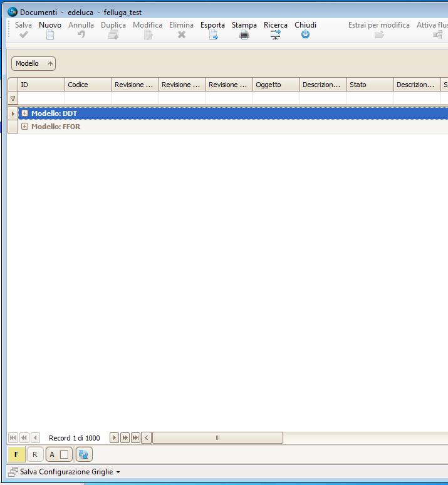Click the Stato column header
This screenshot has height=485, width=448.
370,85
